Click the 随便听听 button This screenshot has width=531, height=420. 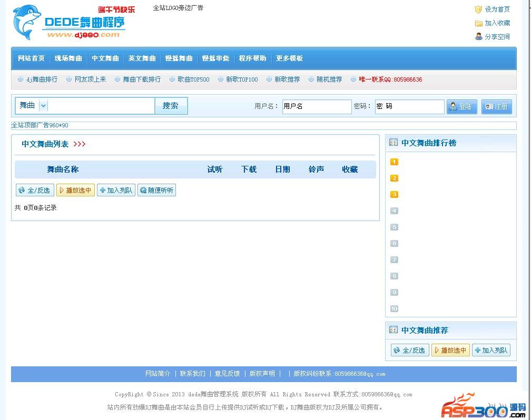coord(157,190)
